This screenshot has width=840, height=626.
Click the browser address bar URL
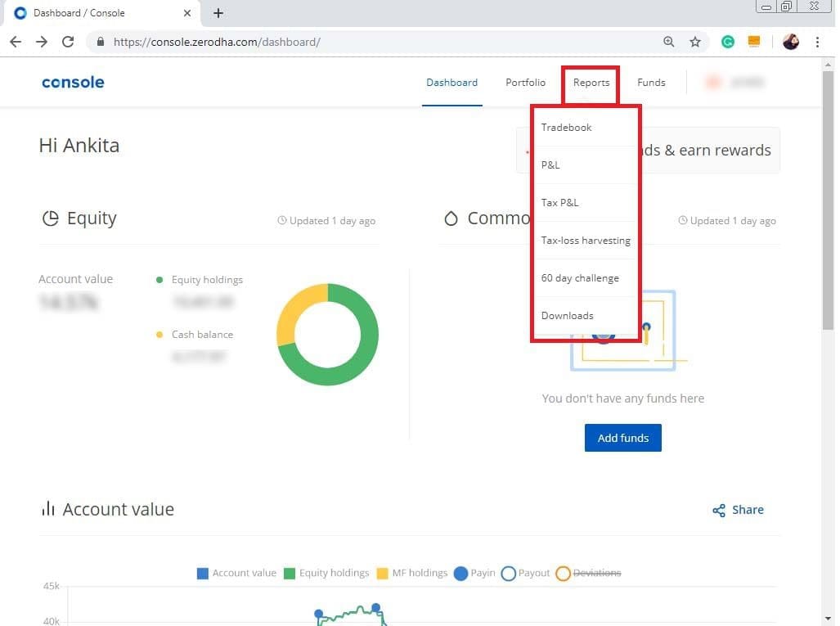[217, 42]
